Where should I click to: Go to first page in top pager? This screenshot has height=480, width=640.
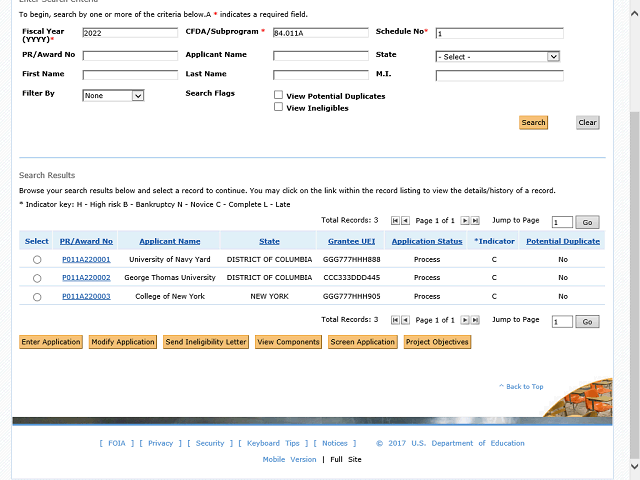coord(395,221)
